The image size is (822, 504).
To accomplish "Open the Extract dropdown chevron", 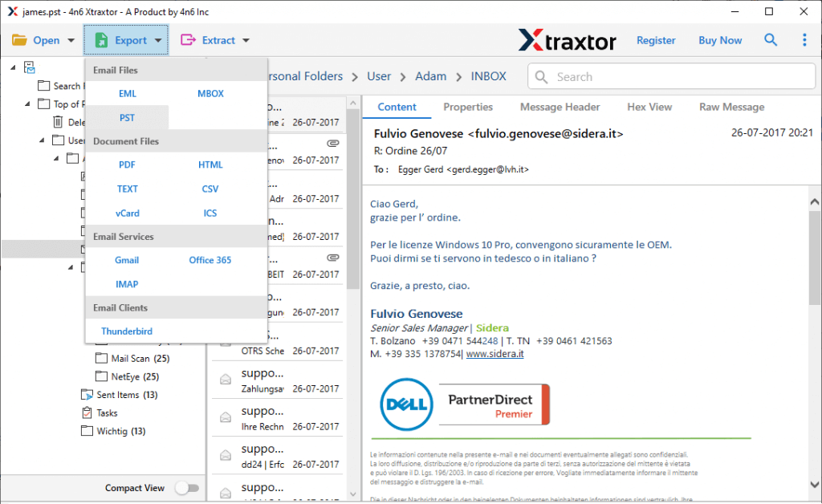I will [x=245, y=39].
